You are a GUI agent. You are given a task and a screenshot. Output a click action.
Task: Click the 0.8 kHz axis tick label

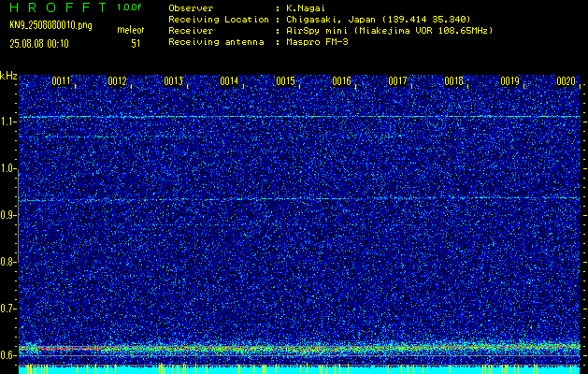point(7,262)
